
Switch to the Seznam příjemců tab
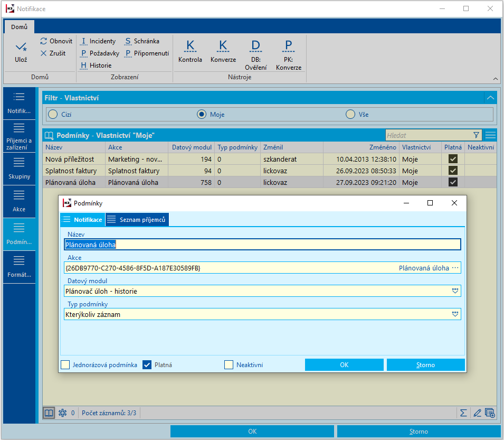(137, 220)
